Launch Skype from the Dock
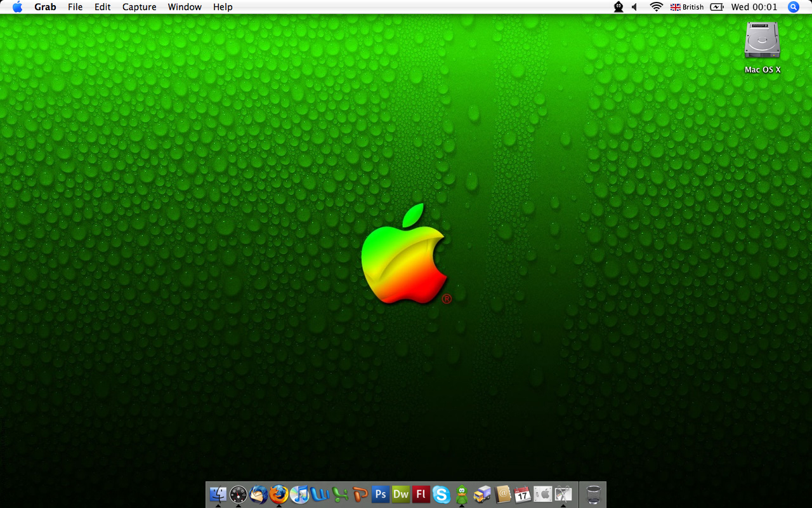 (x=441, y=494)
